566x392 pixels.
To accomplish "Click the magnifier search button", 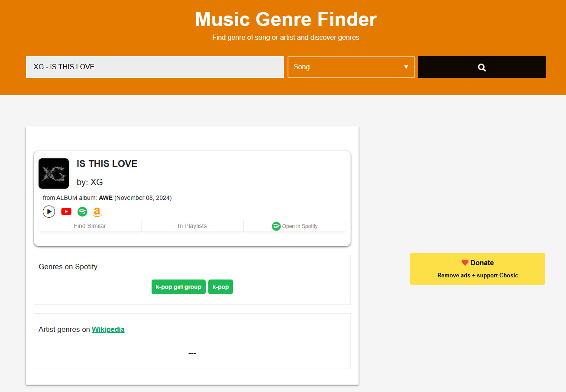I will [x=482, y=67].
